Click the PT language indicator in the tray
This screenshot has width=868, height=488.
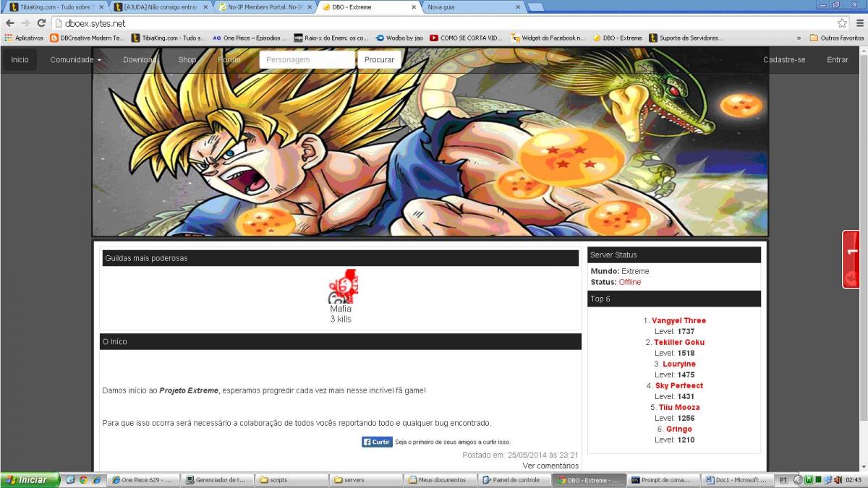[783, 480]
